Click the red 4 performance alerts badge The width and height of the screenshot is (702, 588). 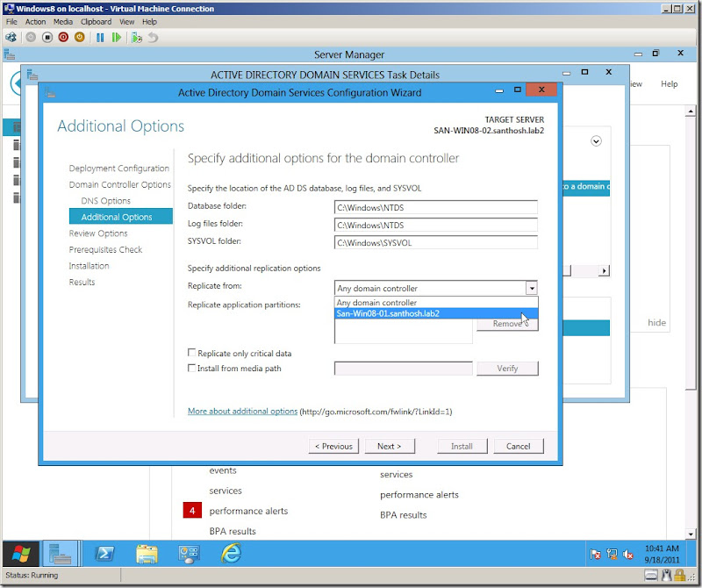coord(192,511)
